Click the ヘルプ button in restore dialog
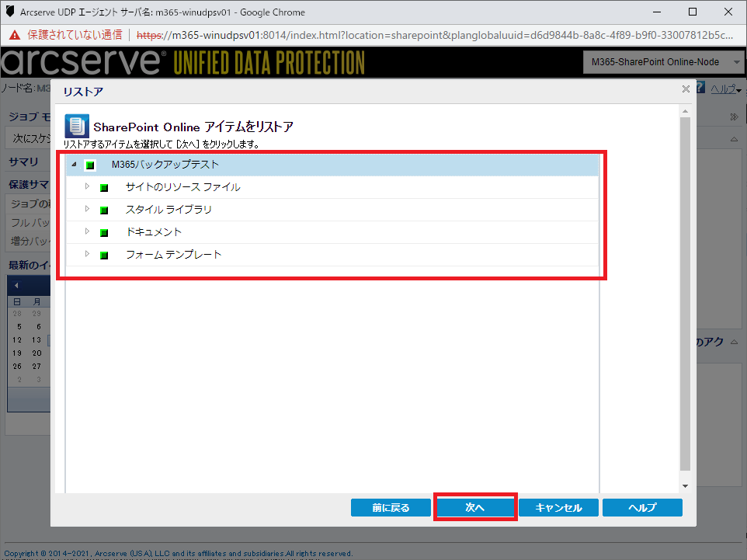The height and width of the screenshot is (560, 747). coord(642,507)
